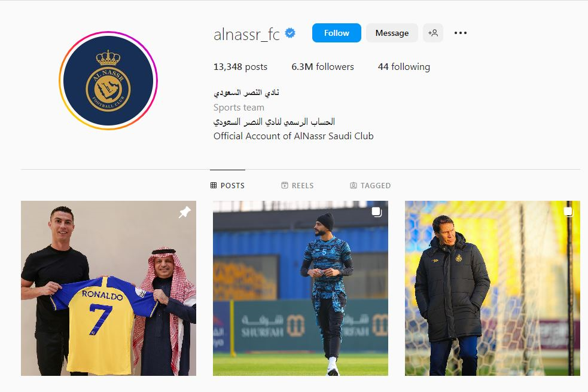Image resolution: width=588 pixels, height=392 pixels.
Task: Open the three-dot more options menu
Action: pos(461,33)
